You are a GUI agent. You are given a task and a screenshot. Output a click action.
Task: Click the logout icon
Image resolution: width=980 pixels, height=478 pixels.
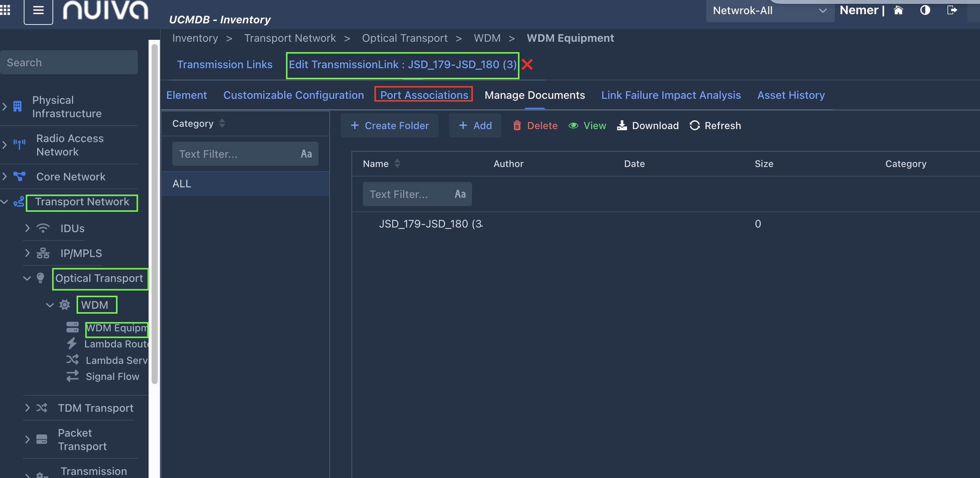pos(952,10)
